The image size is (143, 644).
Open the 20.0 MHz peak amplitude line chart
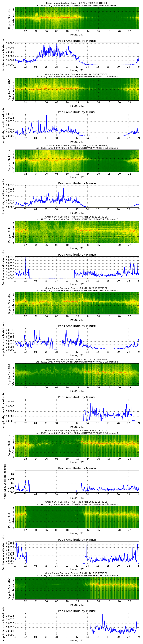77,553
